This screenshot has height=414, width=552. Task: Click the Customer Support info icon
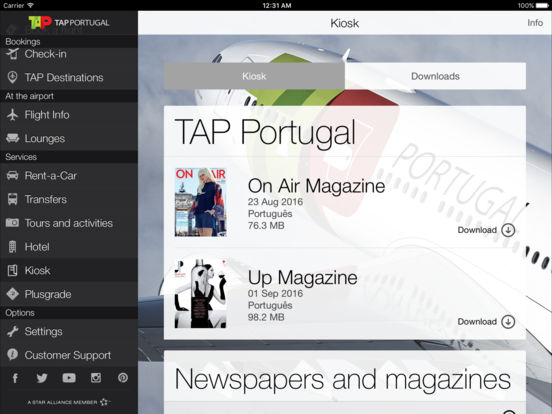(12, 355)
